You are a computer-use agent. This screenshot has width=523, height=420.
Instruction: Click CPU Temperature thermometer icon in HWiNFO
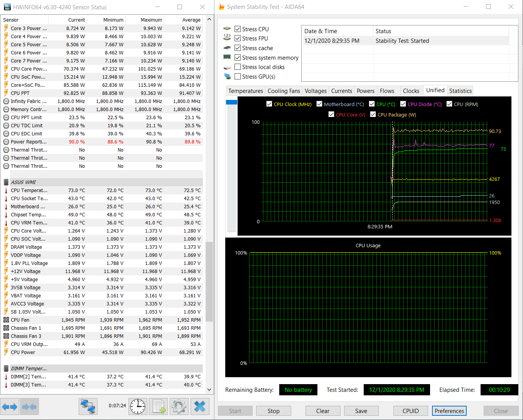(x=6, y=190)
